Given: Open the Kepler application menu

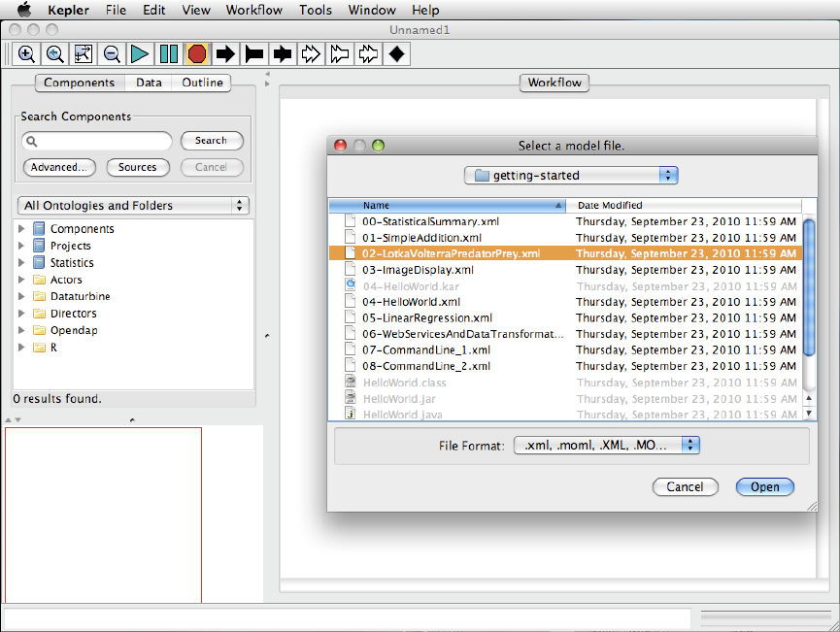Looking at the screenshot, I should pyautogui.click(x=68, y=10).
